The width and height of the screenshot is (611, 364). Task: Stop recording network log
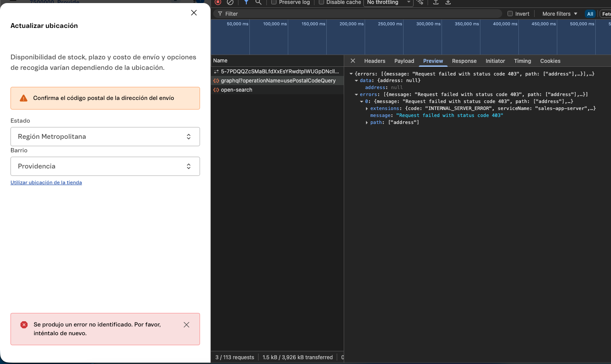pos(218,2)
